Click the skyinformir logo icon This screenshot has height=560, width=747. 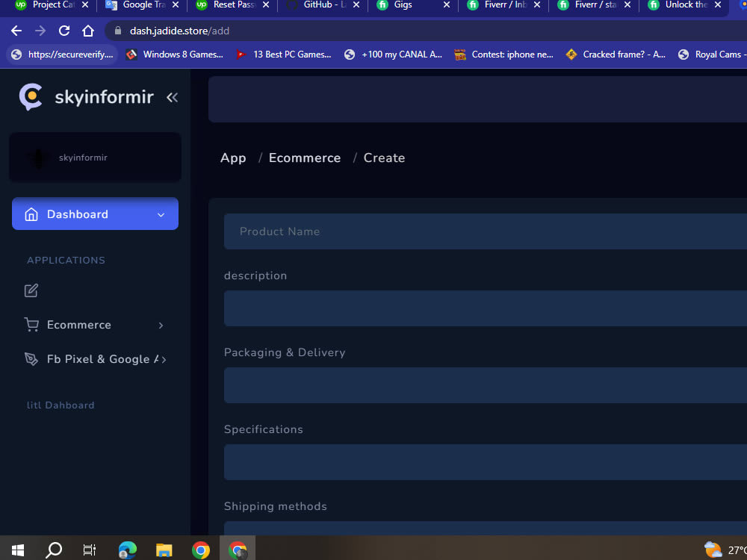(x=31, y=96)
